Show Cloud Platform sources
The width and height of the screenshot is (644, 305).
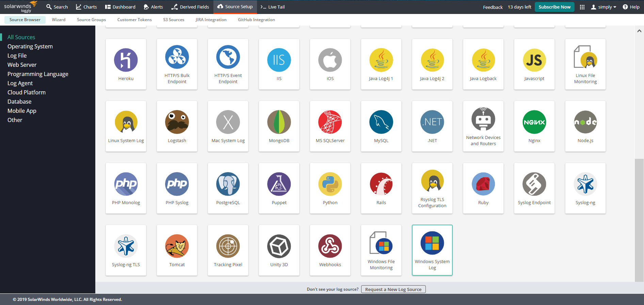click(27, 92)
